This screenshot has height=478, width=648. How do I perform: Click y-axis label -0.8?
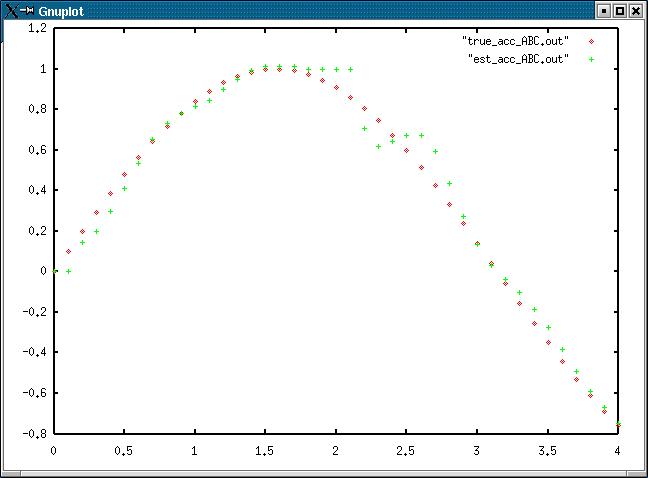(34, 433)
